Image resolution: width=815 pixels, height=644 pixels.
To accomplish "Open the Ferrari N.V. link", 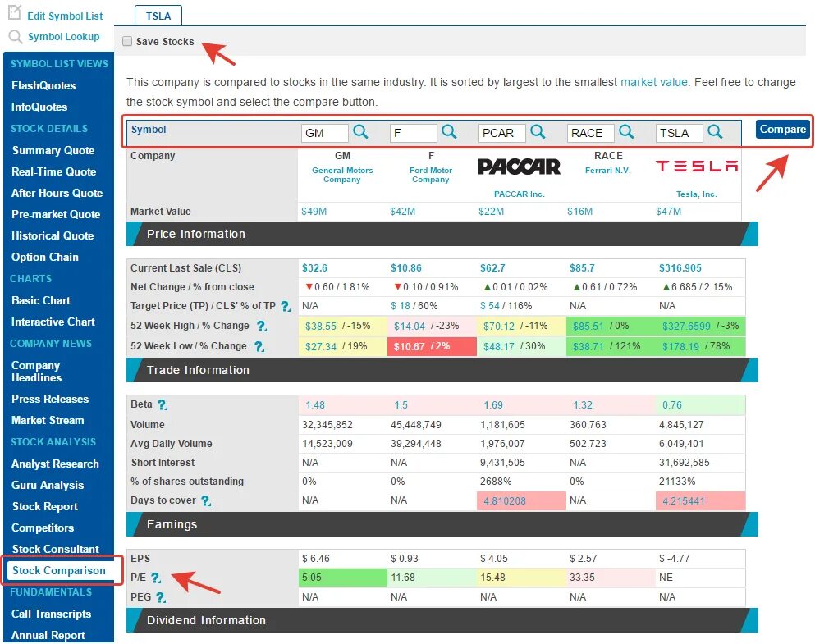I will [x=607, y=171].
